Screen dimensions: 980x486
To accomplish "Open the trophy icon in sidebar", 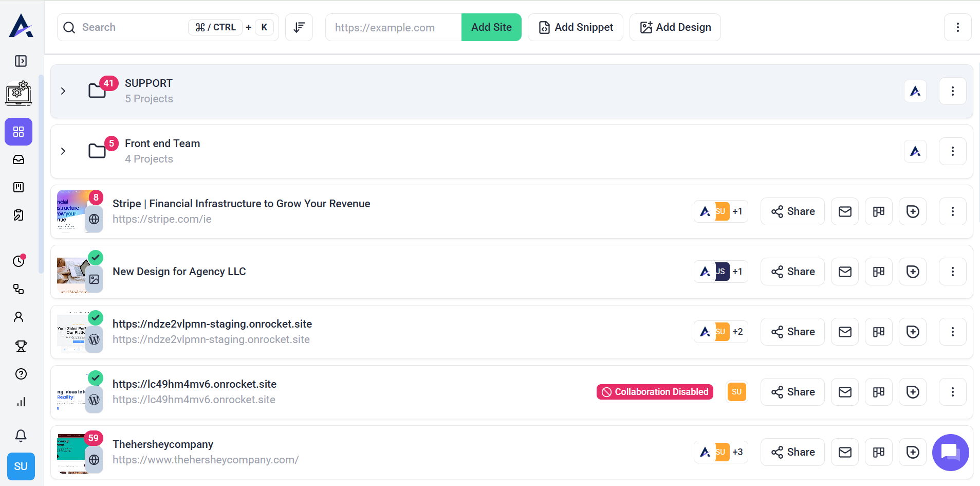I will (21, 346).
